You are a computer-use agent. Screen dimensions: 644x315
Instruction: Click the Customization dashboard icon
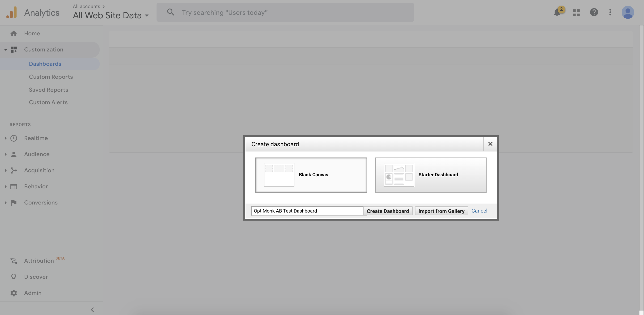[14, 49]
